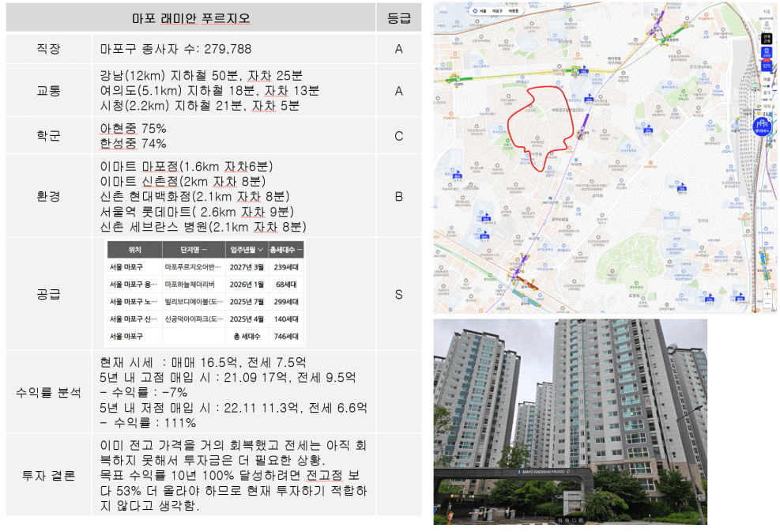Click the 68세대 cell
780x532 pixels.
coord(286,285)
